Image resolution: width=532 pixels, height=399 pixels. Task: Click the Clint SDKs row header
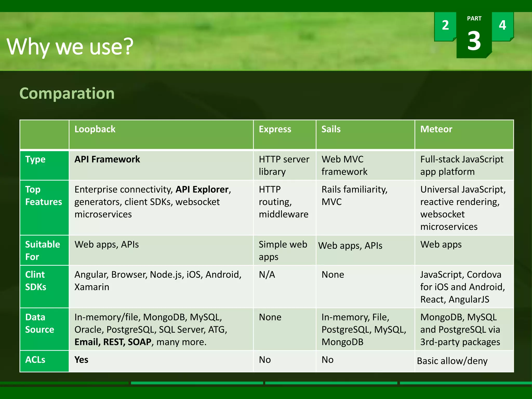pos(44,287)
